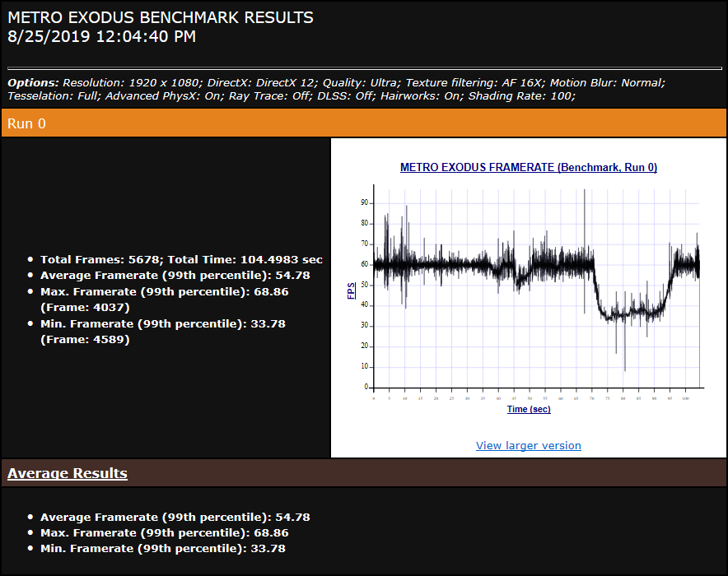Image resolution: width=728 pixels, height=576 pixels.
Task: Click the FPS axis label on the chart
Action: tap(352, 290)
